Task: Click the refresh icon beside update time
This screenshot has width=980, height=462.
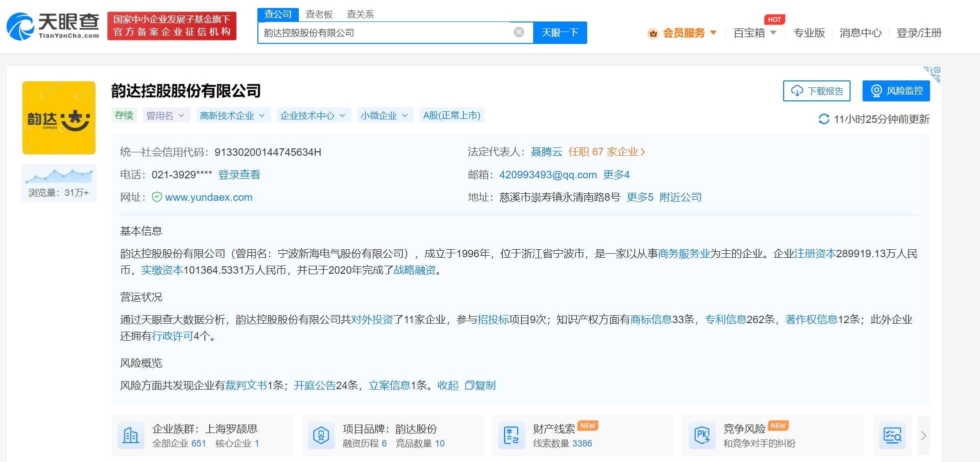Action: 824,119
